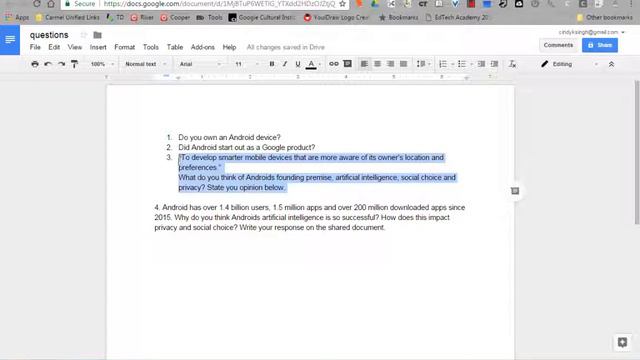The height and width of the screenshot is (360, 640).
Task: Center align the text
Action: (x=378, y=64)
